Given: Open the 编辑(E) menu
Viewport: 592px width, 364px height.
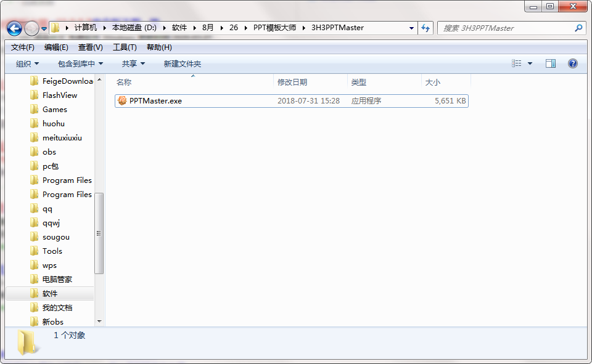Looking at the screenshot, I should click(56, 47).
